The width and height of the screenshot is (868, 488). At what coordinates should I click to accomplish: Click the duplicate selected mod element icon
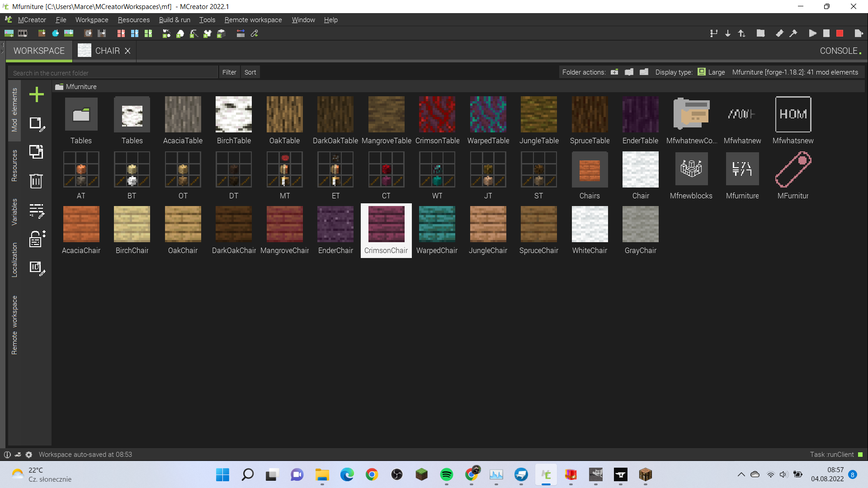pyautogui.click(x=37, y=152)
